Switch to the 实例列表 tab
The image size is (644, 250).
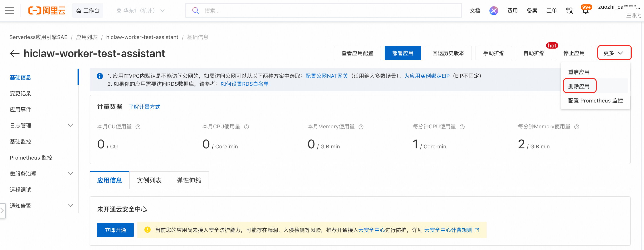click(149, 180)
